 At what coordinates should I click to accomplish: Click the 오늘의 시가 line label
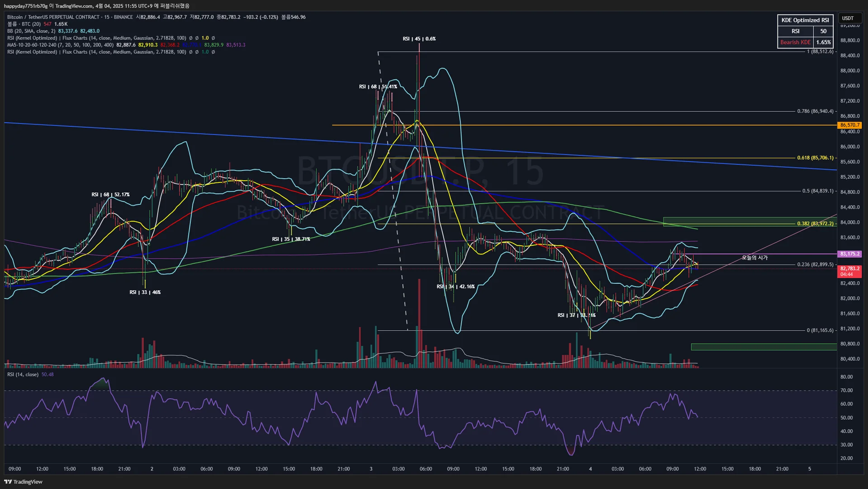pos(754,258)
